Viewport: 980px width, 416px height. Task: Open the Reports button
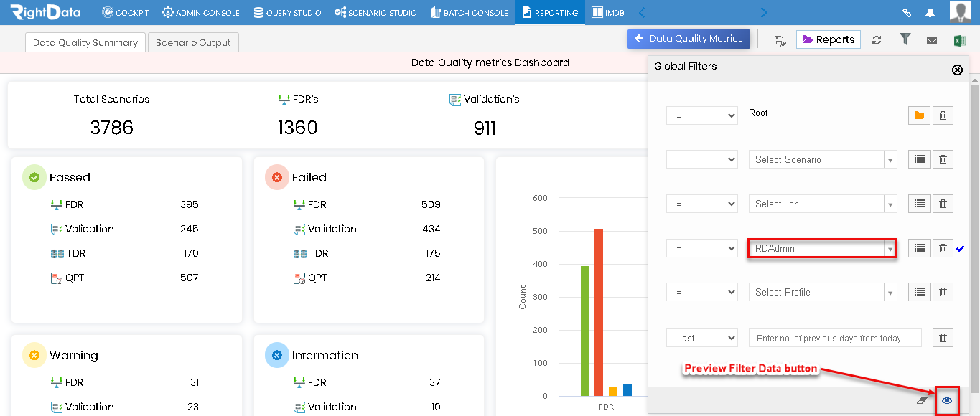829,39
